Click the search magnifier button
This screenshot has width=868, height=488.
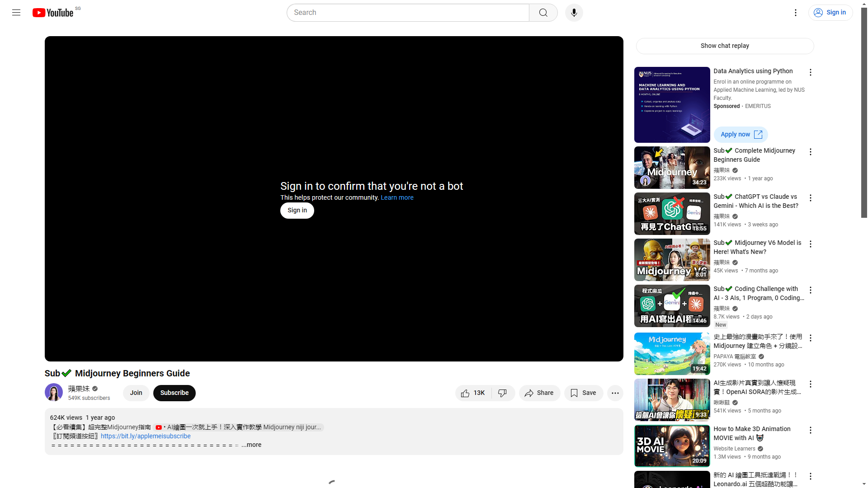(543, 13)
